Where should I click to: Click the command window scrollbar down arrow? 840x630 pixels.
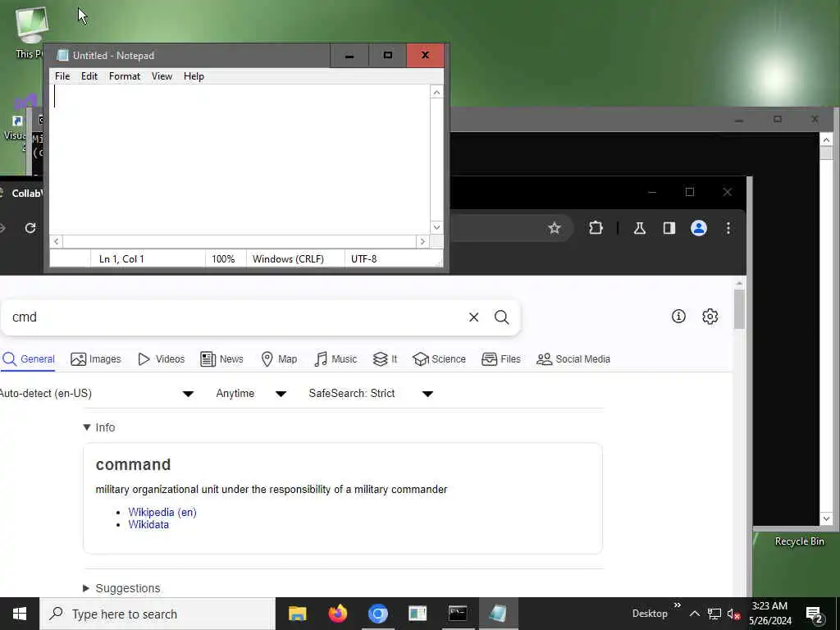[x=826, y=518]
